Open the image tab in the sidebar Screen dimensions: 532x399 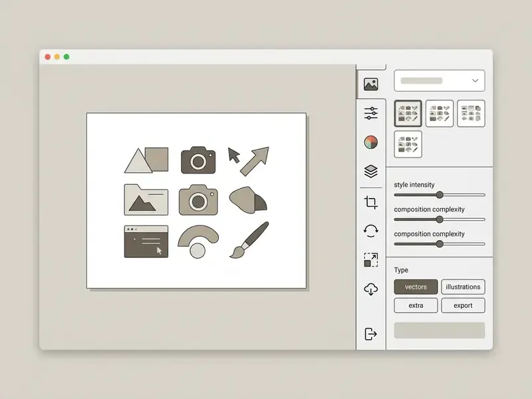point(371,84)
